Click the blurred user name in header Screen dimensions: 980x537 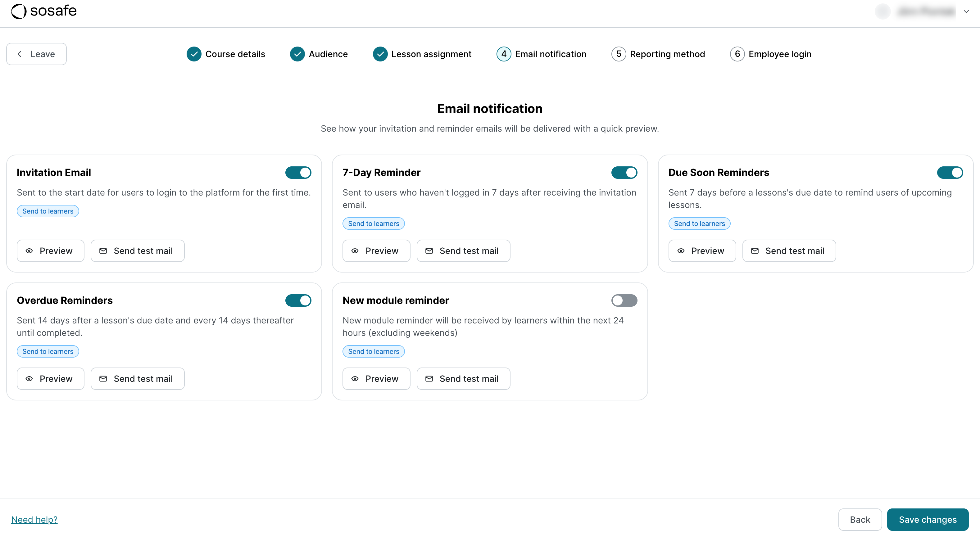(926, 11)
